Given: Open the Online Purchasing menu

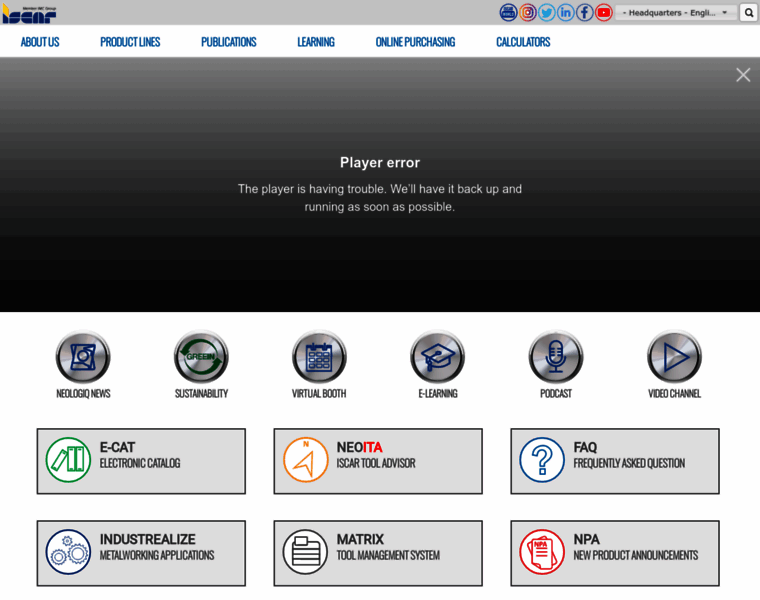Looking at the screenshot, I should (415, 42).
